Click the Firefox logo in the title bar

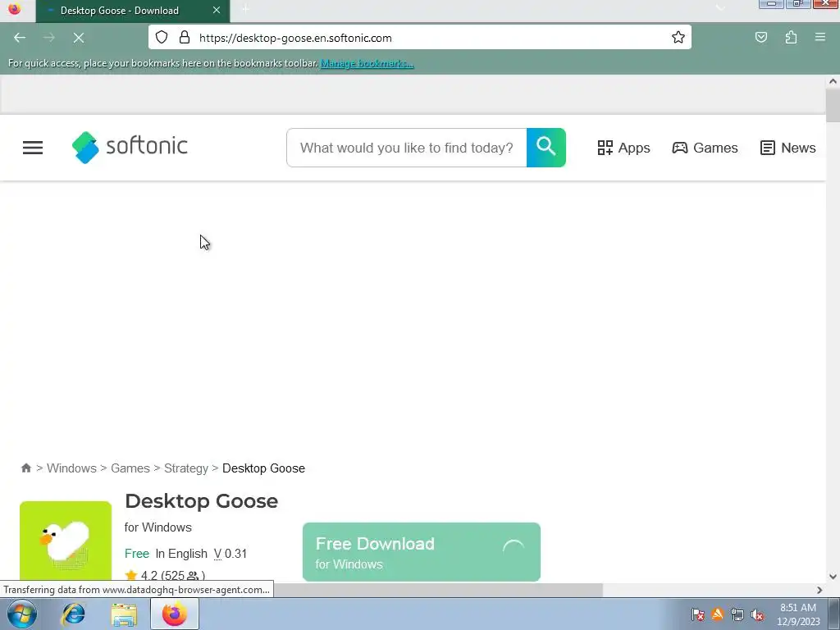pos(15,9)
